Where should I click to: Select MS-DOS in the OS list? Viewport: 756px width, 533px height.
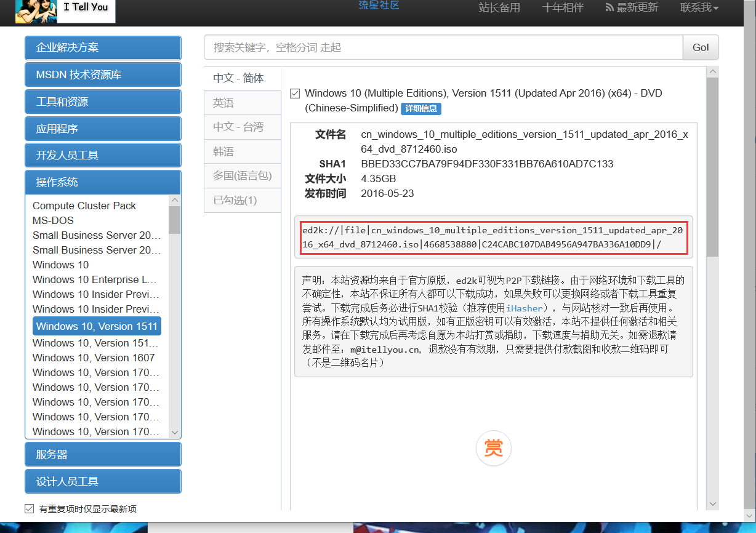pos(53,220)
